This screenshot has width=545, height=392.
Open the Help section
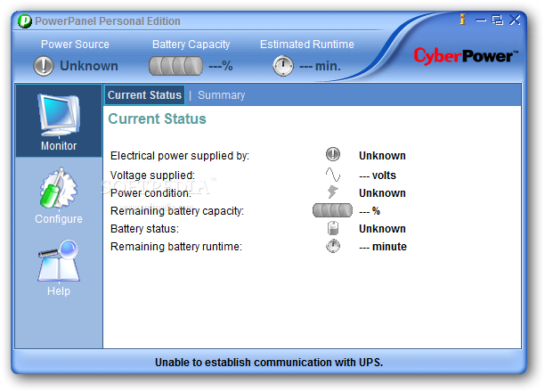pos(59,268)
